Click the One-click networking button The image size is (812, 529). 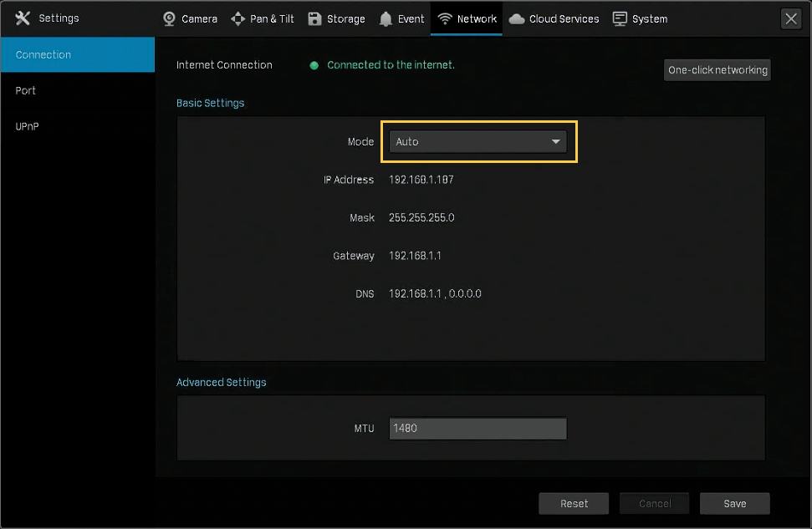pos(718,70)
